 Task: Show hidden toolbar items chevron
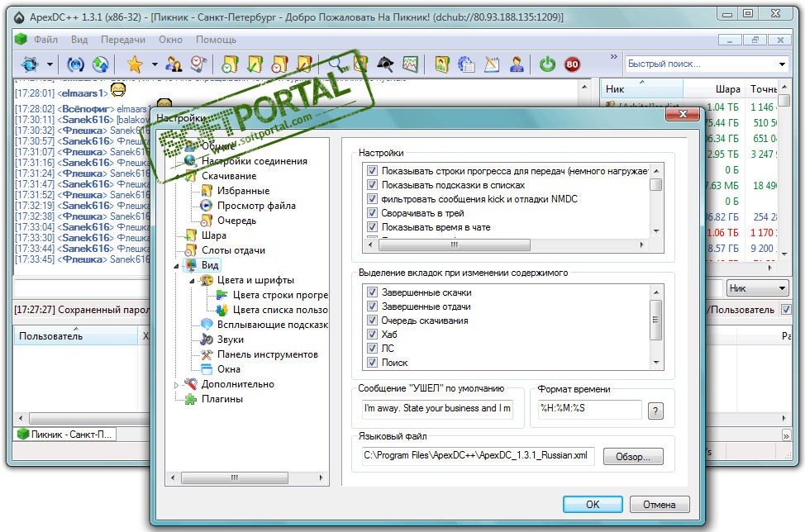tap(613, 56)
